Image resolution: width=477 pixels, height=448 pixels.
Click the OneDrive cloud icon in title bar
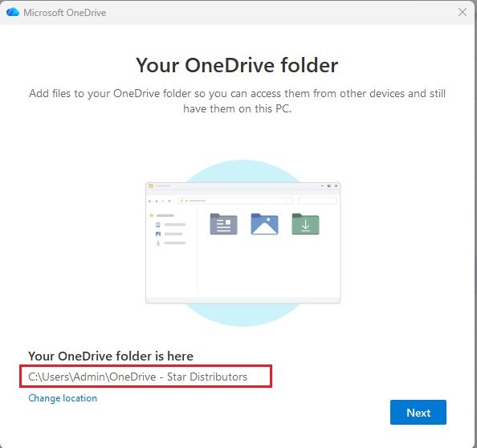(13, 13)
